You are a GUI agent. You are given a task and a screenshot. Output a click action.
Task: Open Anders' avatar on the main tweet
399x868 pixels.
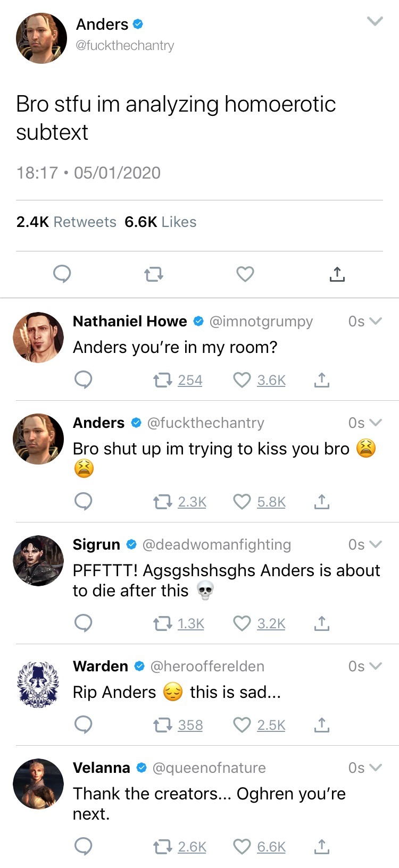click(41, 38)
